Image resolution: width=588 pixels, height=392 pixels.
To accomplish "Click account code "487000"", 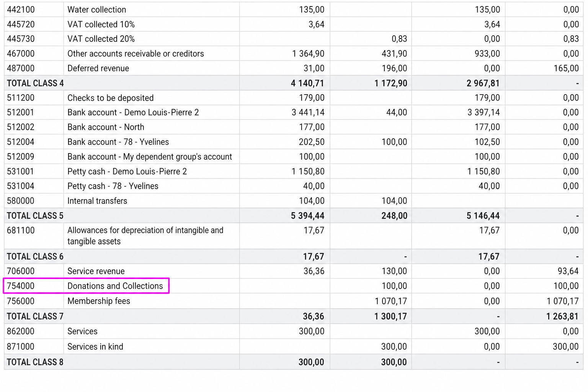I will click(x=21, y=69).
